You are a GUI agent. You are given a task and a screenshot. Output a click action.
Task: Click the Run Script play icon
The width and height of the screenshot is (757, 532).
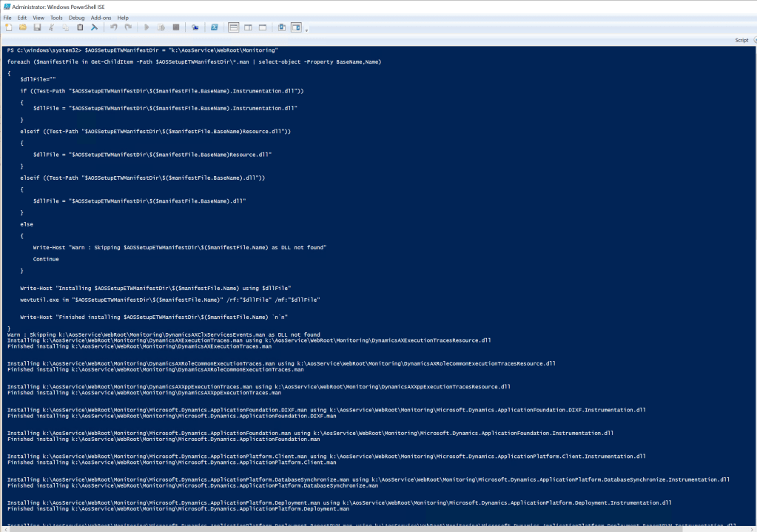click(x=147, y=27)
